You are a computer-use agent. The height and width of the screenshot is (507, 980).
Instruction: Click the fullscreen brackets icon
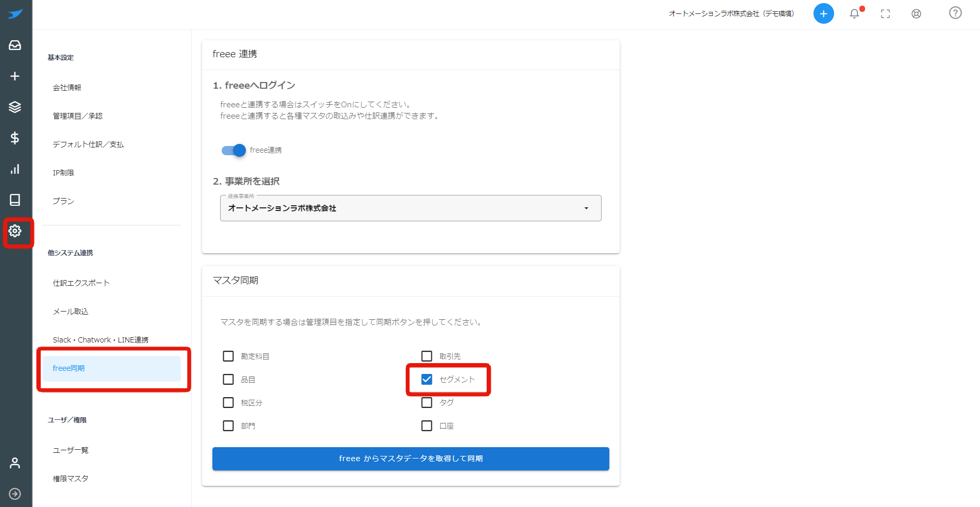[x=885, y=14]
